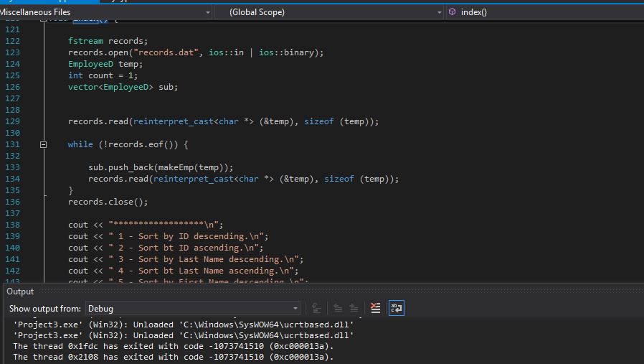Toggle Word Wrap in Output panel
The width and height of the screenshot is (644, 364).
point(396,308)
